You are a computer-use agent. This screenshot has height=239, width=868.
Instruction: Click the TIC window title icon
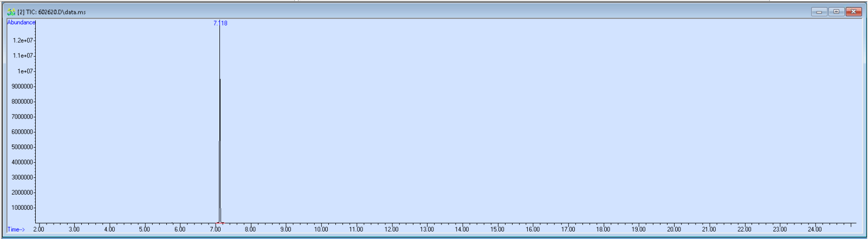11,11
